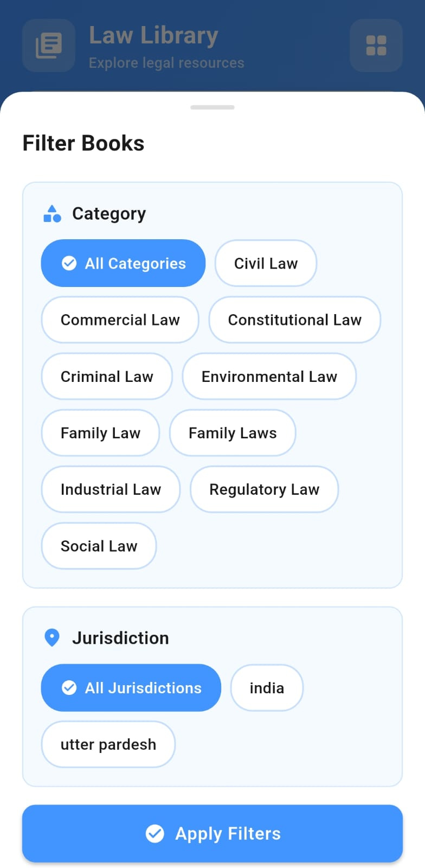Click the Jurisdiction location pin icon
The height and width of the screenshot is (868, 425).
(52, 637)
